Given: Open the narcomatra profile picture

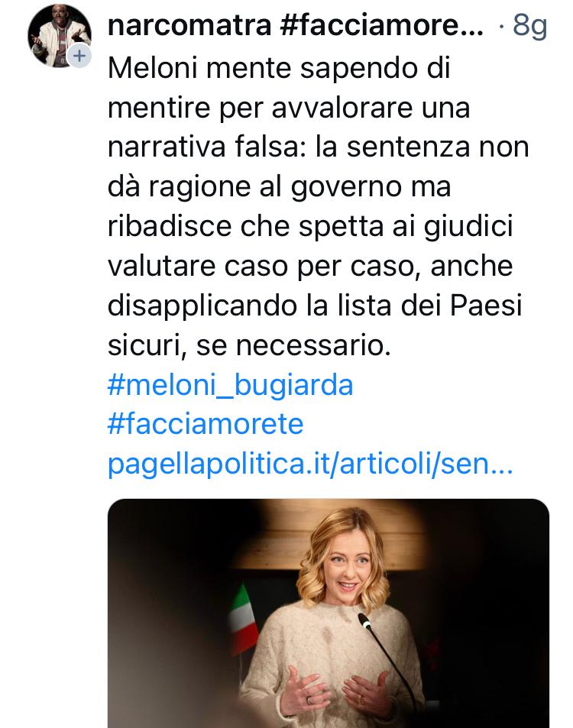Looking at the screenshot, I should point(60,36).
